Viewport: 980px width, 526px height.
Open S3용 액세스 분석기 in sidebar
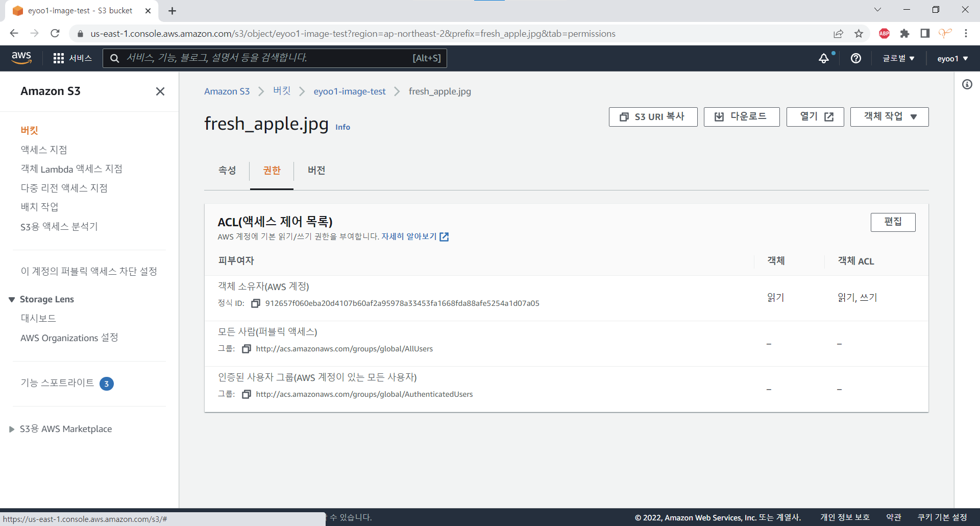pos(59,226)
